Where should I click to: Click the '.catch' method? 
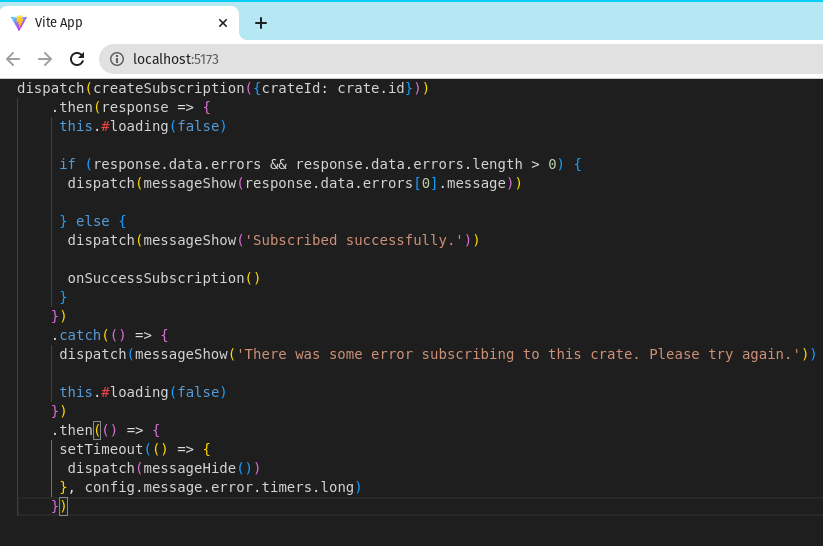(x=77, y=335)
